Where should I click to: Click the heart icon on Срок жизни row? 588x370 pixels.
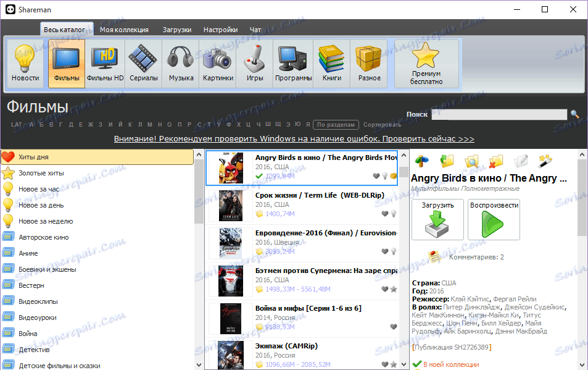(385, 214)
